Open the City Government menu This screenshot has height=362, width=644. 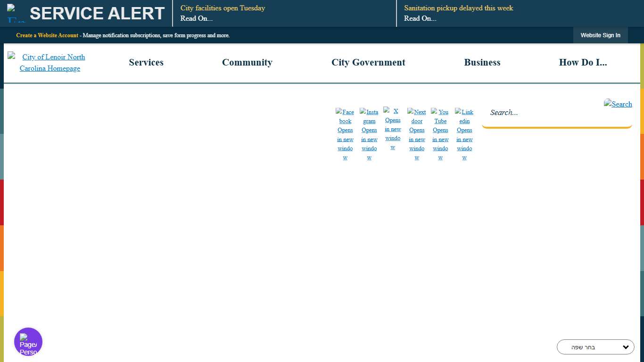(x=368, y=63)
